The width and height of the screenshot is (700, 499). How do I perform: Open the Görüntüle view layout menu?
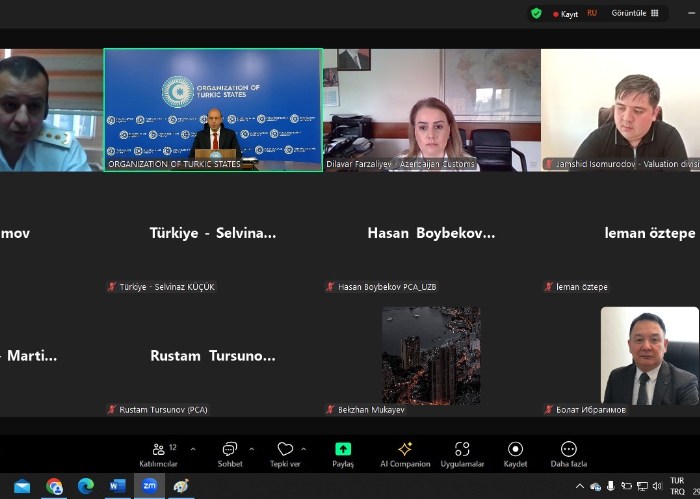coord(635,13)
